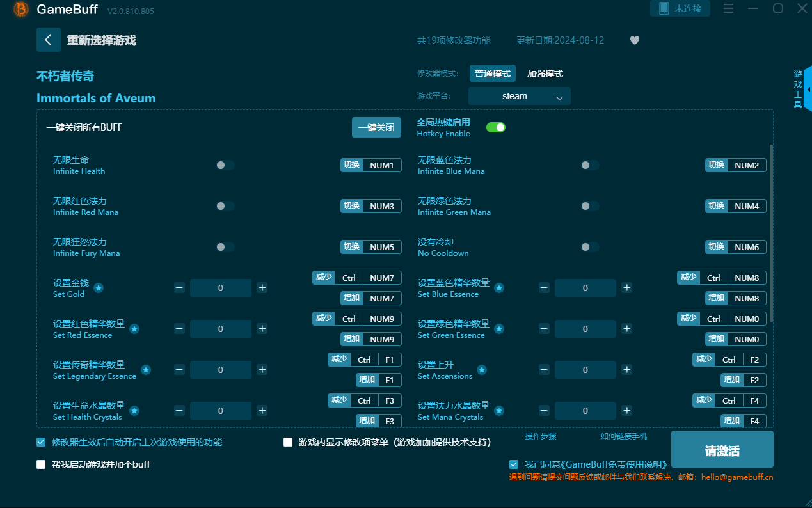The height and width of the screenshot is (508, 812).
Task: Click 未连接 connection button
Action: pyautogui.click(x=680, y=8)
